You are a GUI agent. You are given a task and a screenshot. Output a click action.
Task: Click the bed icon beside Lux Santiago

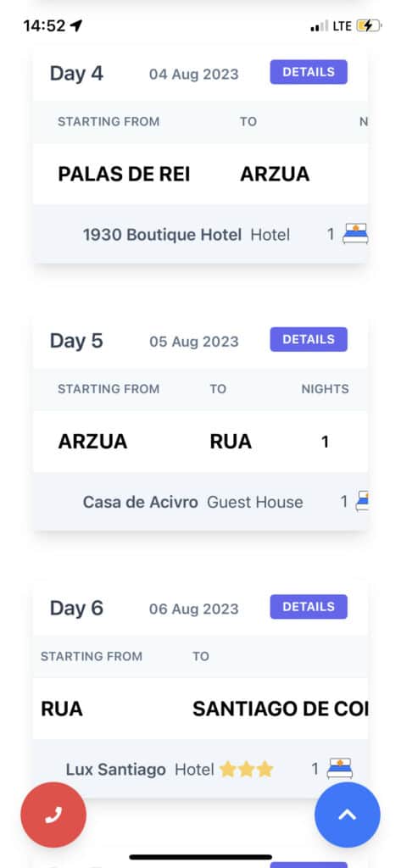point(339,768)
